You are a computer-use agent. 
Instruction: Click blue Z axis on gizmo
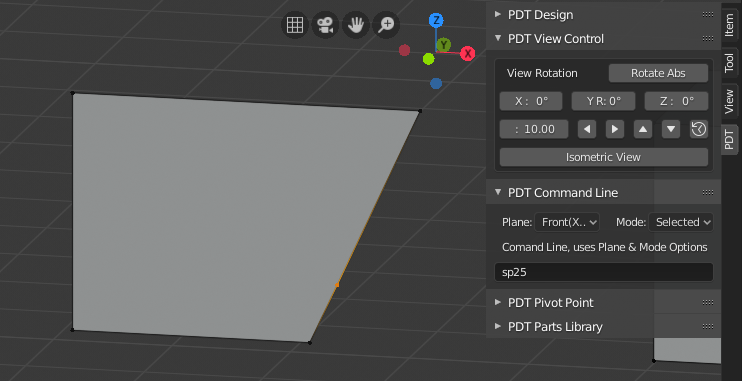click(x=436, y=20)
